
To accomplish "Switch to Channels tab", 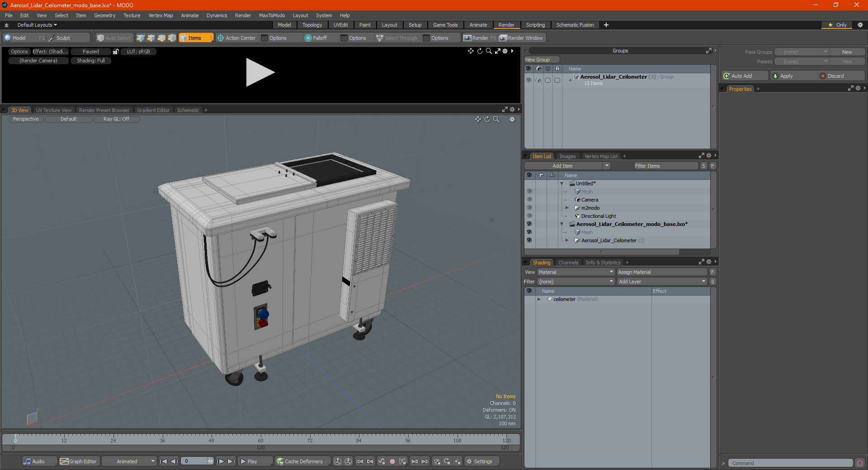I will pyautogui.click(x=568, y=263).
